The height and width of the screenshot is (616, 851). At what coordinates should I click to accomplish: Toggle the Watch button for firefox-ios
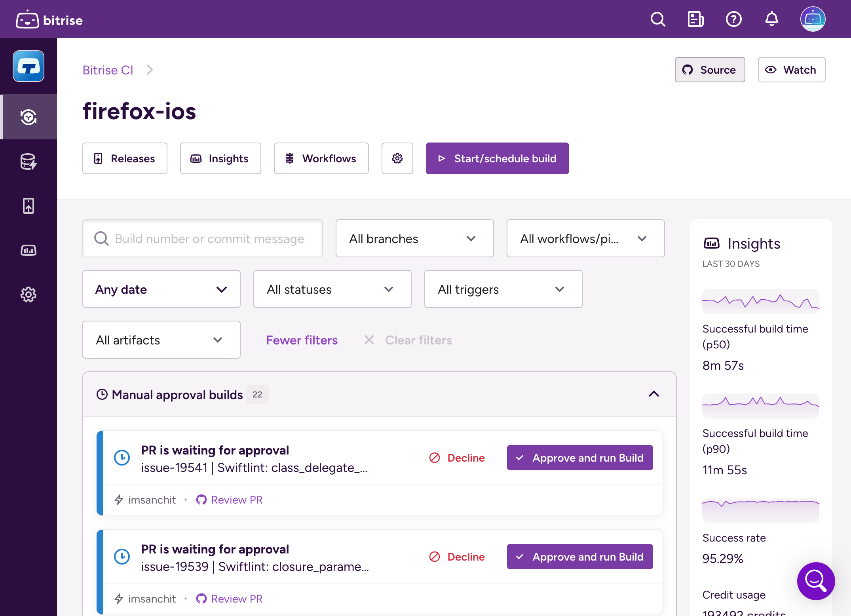point(791,70)
